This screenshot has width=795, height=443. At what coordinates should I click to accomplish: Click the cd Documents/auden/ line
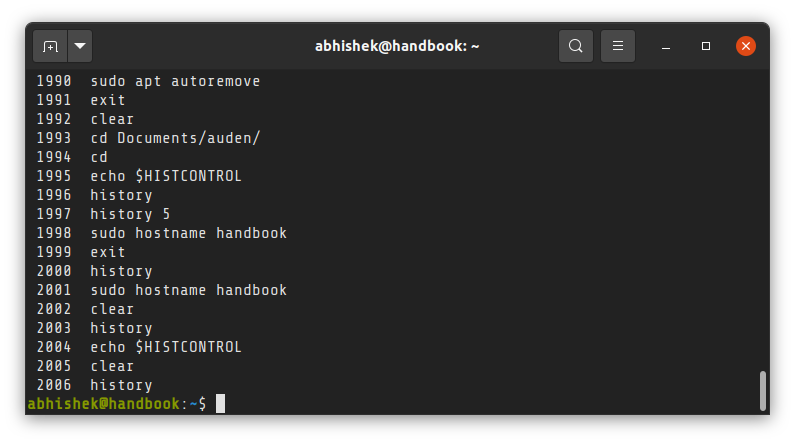coord(148,138)
